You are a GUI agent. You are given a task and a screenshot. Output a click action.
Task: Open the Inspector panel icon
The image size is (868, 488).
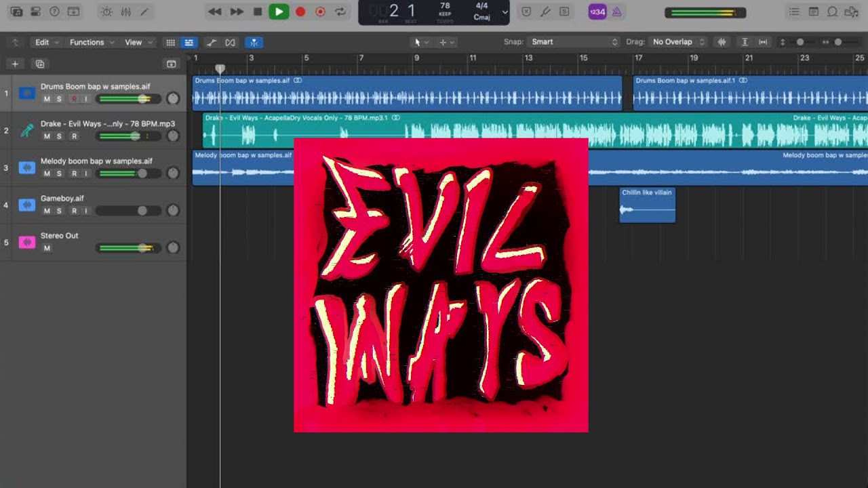pos(36,12)
